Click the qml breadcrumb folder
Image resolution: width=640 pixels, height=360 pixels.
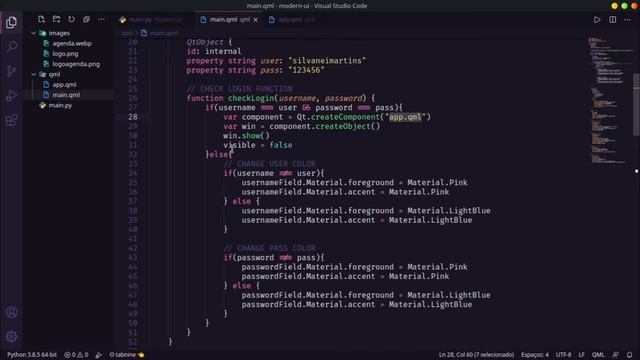pyautogui.click(x=127, y=33)
